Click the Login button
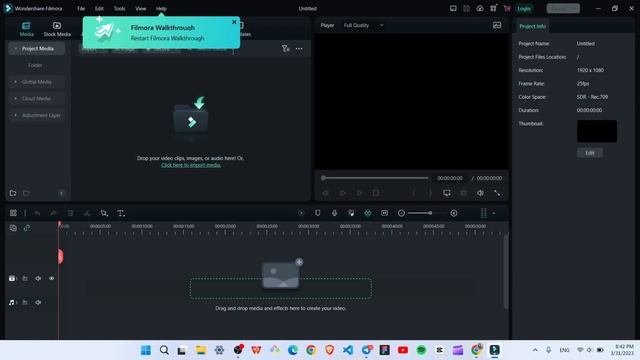This screenshot has width=640, height=360. [524, 8]
